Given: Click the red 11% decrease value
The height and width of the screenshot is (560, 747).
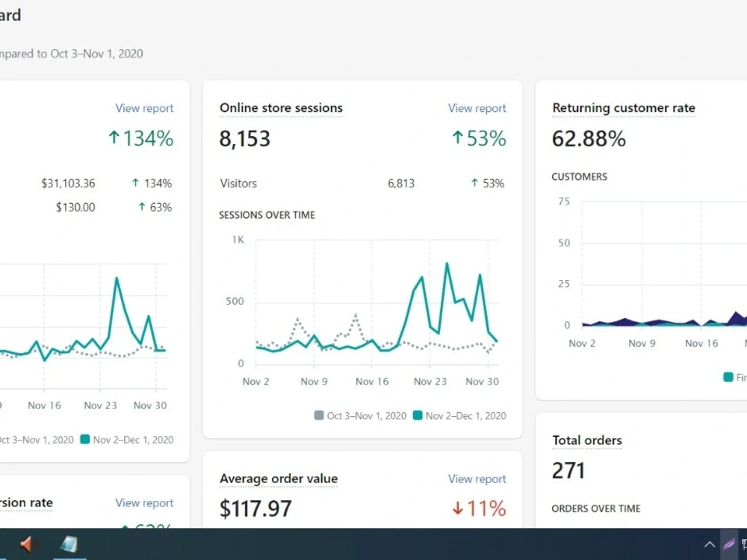Looking at the screenshot, I should (x=486, y=508).
